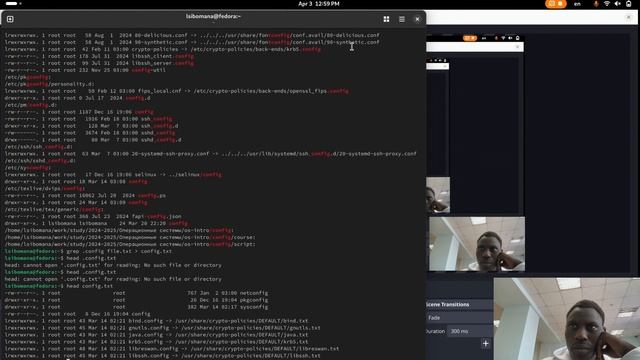
Task: Open the Fade transition dropdown in OBS
Action: pyautogui.click(x=459, y=318)
